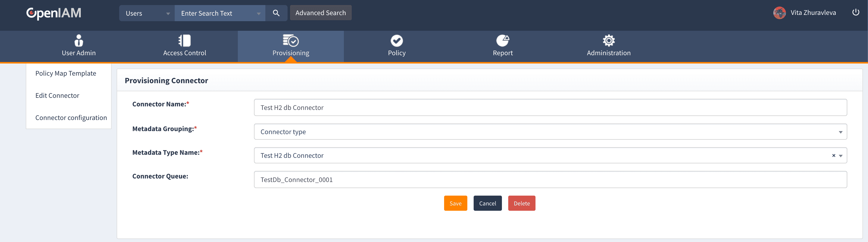868x242 pixels.
Task: Open User Admin via its person icon
Action: pyautogui.click(x=79, y=41)
